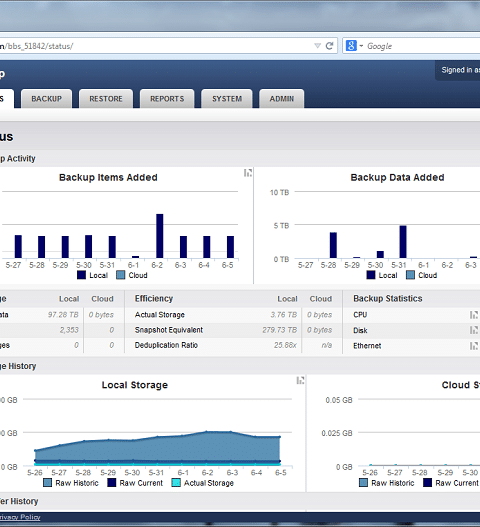The height and width of the screenshot is (527, 480).
Task: Toggle Raw Current in Cloud Storage legend
Action: [x=451, y=483]
